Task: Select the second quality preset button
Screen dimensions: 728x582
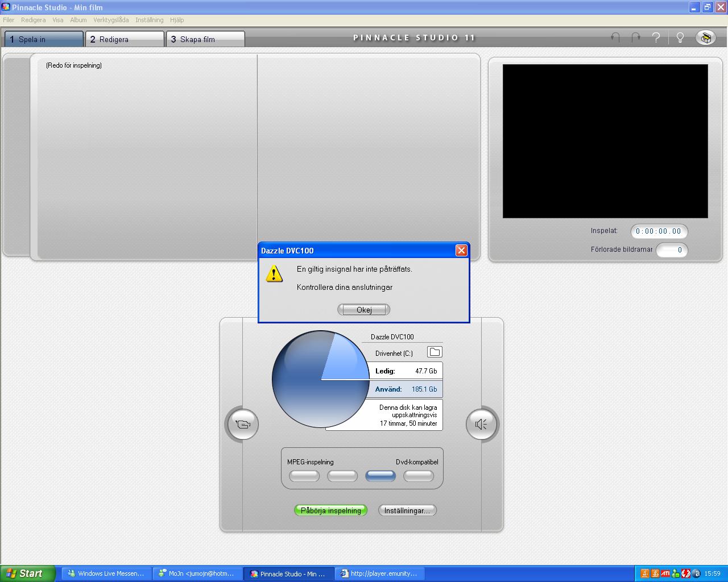Action: click(x=342, y=476)
